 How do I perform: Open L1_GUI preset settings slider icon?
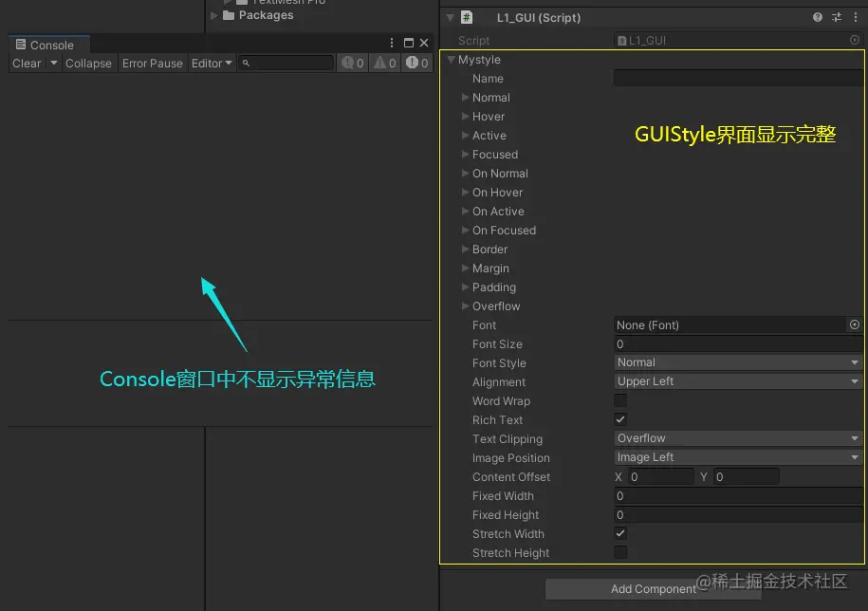point(837,17)
